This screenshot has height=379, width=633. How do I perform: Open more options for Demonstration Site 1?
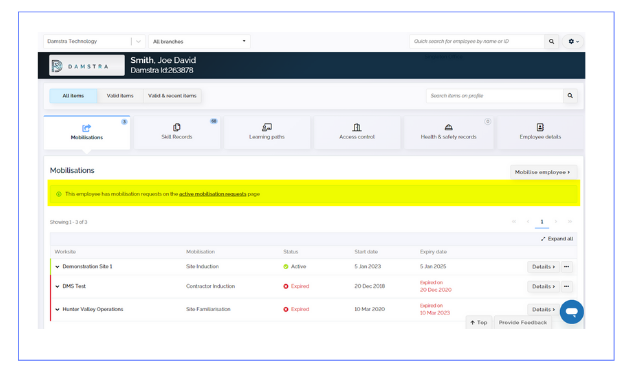point(566,267)
